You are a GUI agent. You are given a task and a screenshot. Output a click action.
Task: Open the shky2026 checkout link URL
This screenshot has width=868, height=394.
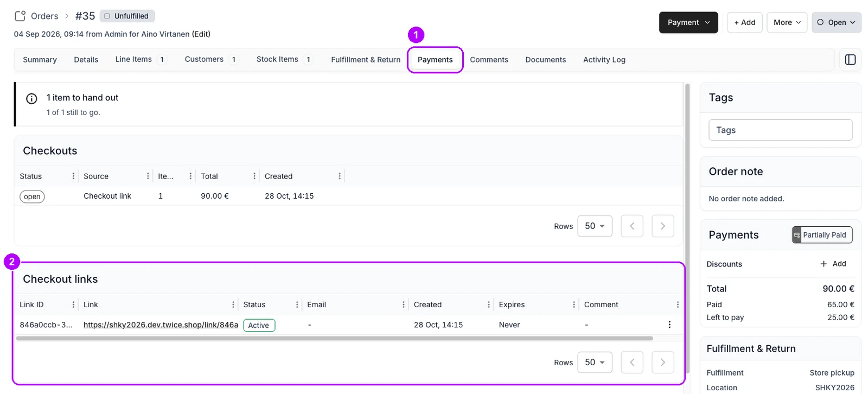(x=161, y=325)
